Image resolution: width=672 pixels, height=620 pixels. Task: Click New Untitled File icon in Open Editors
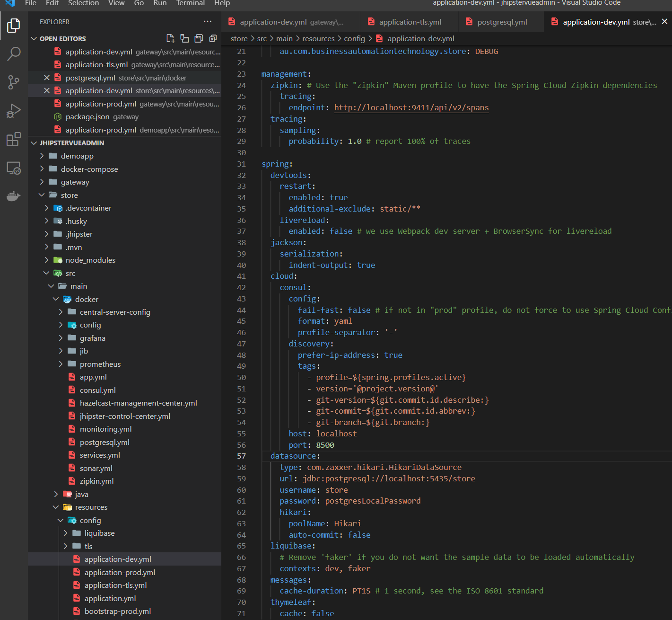tap(171, 38)
